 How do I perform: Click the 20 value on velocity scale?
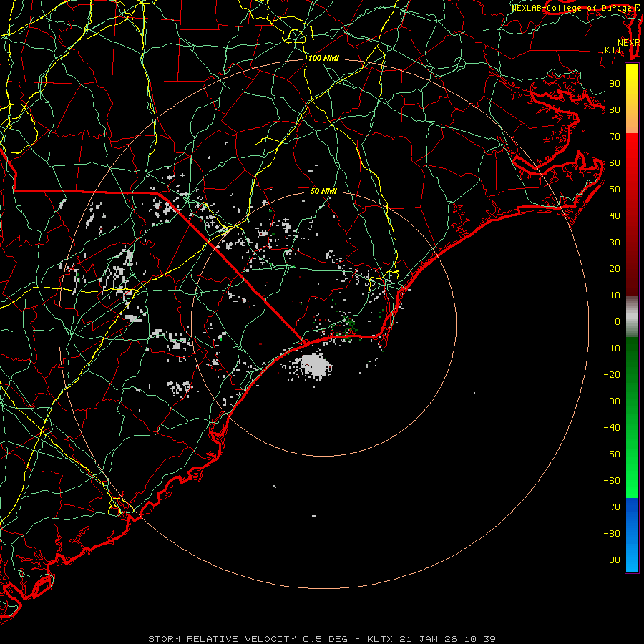615,268
